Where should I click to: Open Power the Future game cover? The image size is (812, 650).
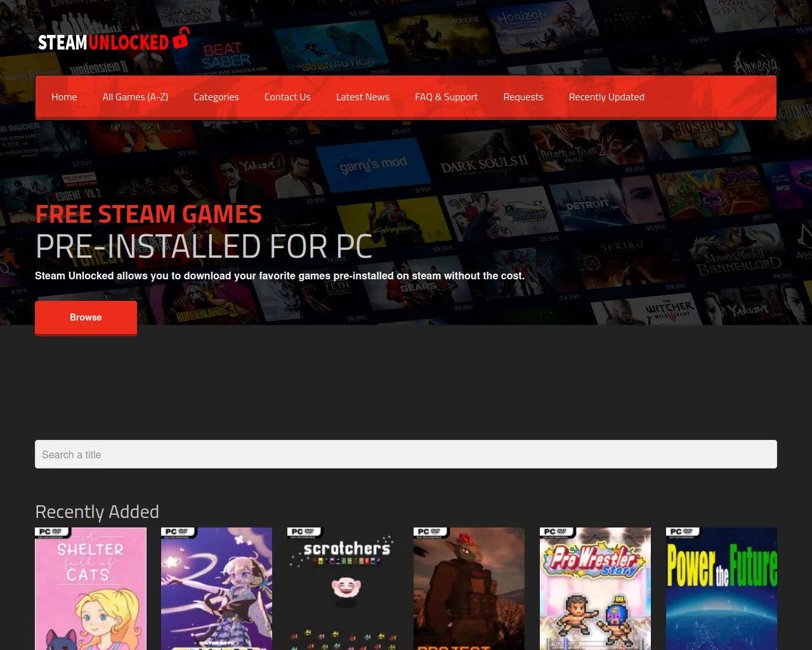click(721, 588)
